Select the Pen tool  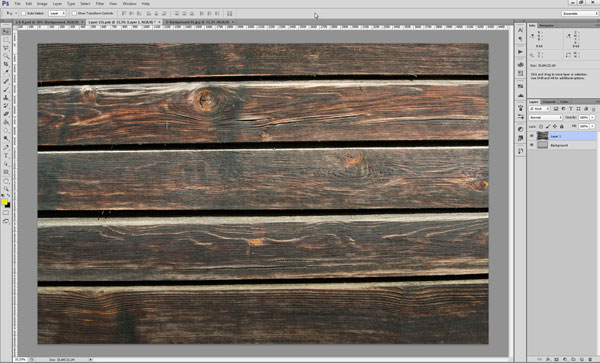point(6,147)
